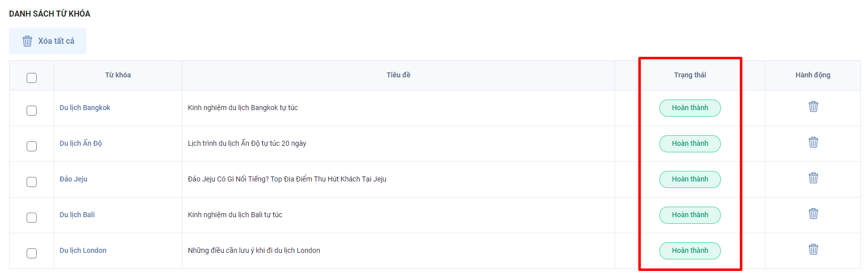This screenshot has height=277, width=868.
Task: Delete the Du lịch Bangkok row
Action: [813, 107]
